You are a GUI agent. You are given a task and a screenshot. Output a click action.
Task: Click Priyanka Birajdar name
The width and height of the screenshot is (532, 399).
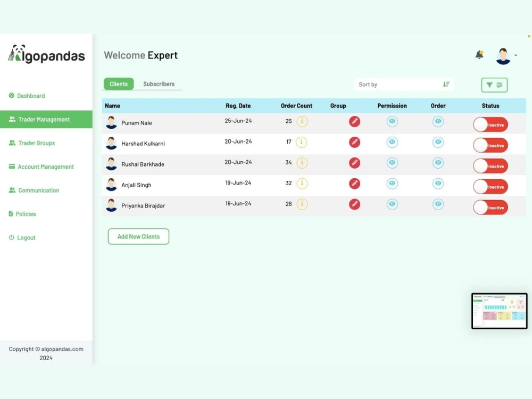143,205
